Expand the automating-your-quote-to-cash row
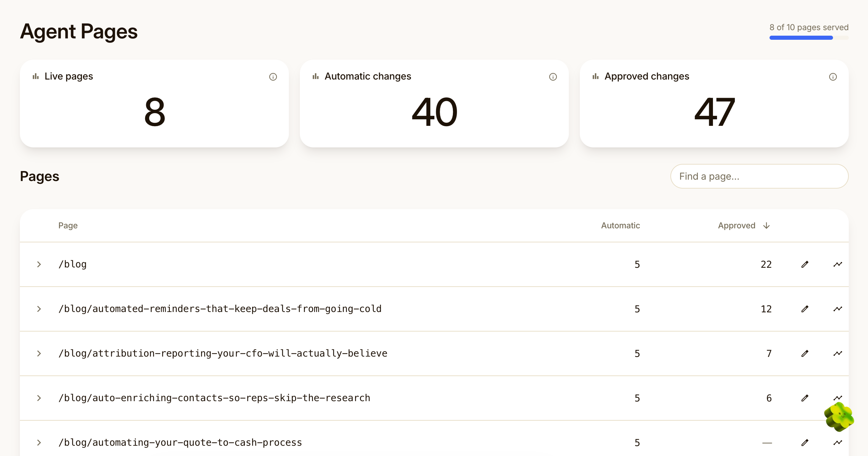868x456 pixels. (x=39, y=443)
